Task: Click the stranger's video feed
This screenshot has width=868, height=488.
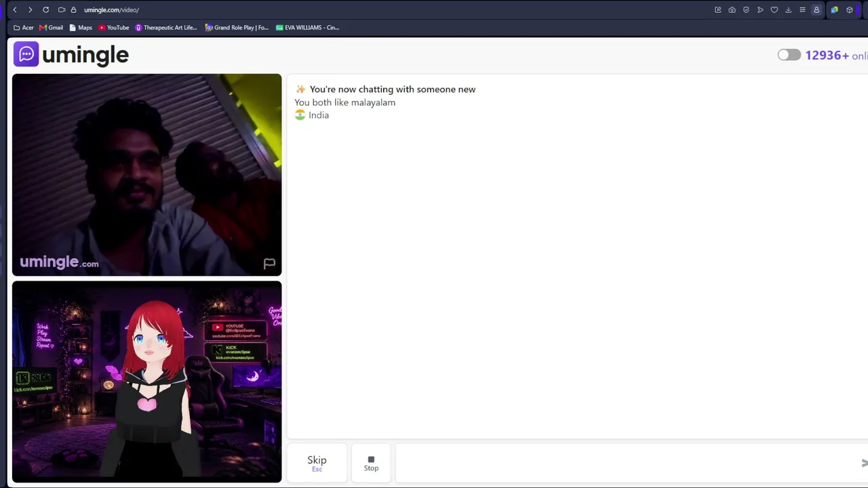Action: [x=146, y=175]
